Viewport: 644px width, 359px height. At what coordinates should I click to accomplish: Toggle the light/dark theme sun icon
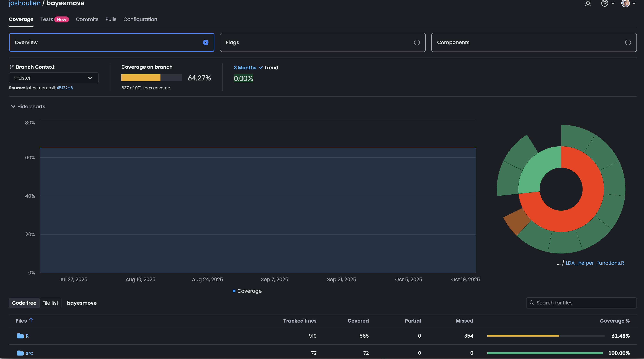point(588,3)
